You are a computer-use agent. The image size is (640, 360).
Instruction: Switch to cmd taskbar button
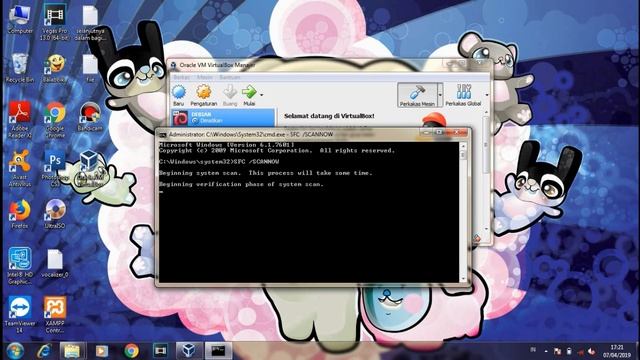[218, 351]
